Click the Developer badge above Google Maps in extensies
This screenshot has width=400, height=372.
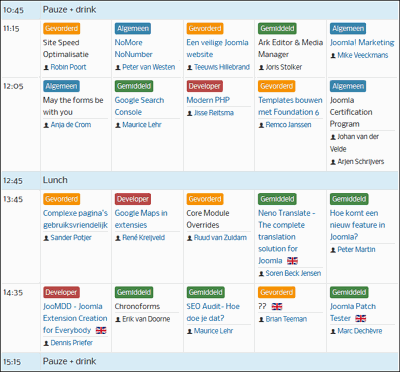point(133,199)
